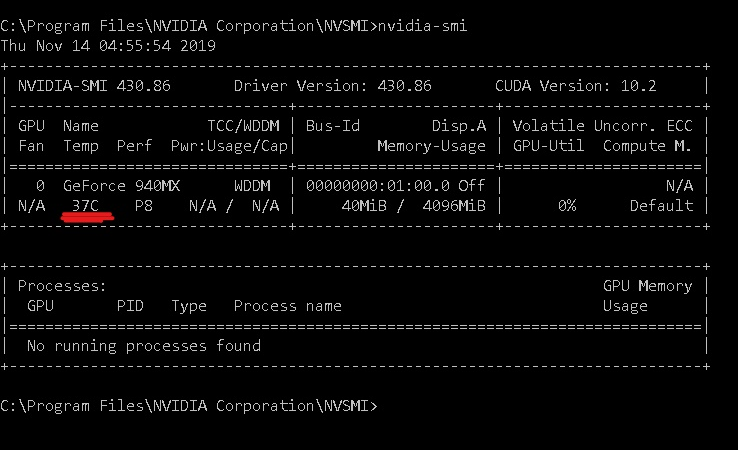Click the CUDA Version 10.2 text
This screenshot has width=738, height=450.
point(575,86)
